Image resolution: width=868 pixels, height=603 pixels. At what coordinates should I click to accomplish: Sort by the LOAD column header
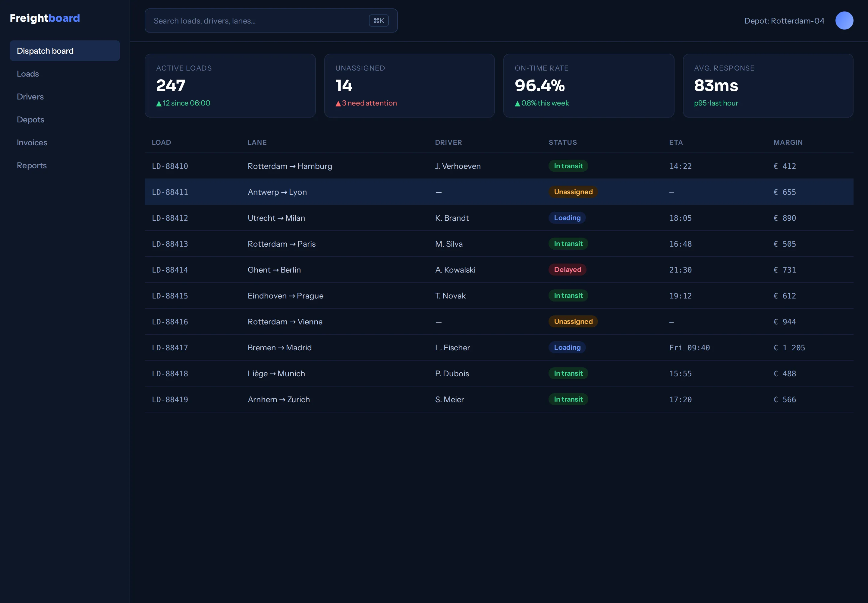(161, 142)
